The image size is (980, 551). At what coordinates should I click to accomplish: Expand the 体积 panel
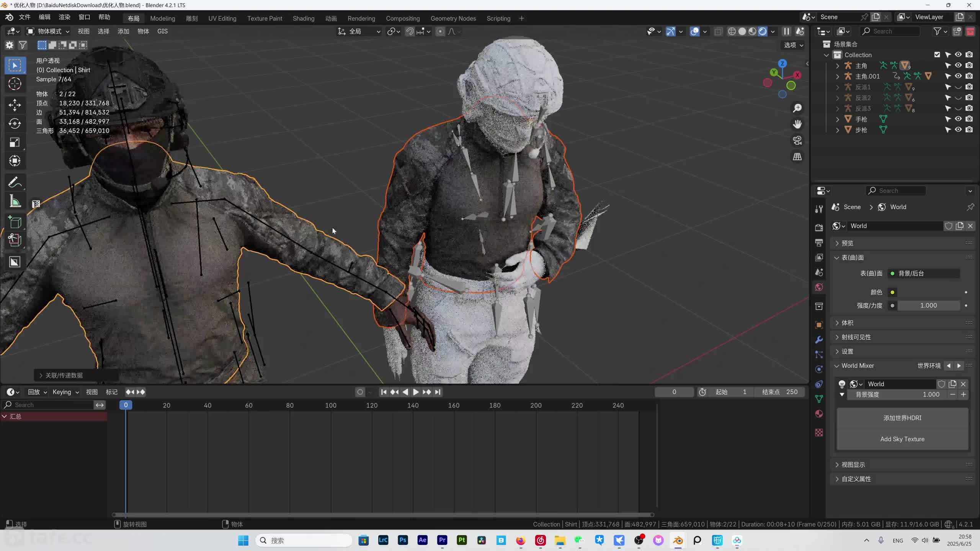(902, 323)
